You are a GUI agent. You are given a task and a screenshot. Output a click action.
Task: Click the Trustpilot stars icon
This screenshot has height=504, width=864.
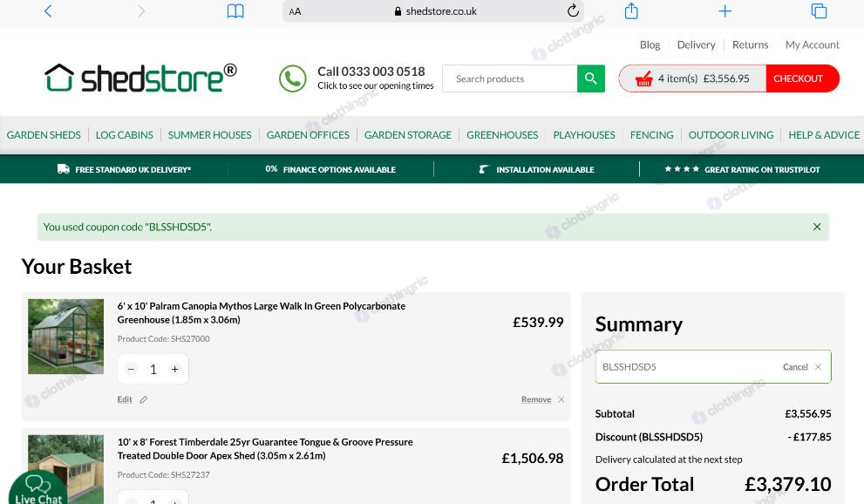[x=682, y=169]
